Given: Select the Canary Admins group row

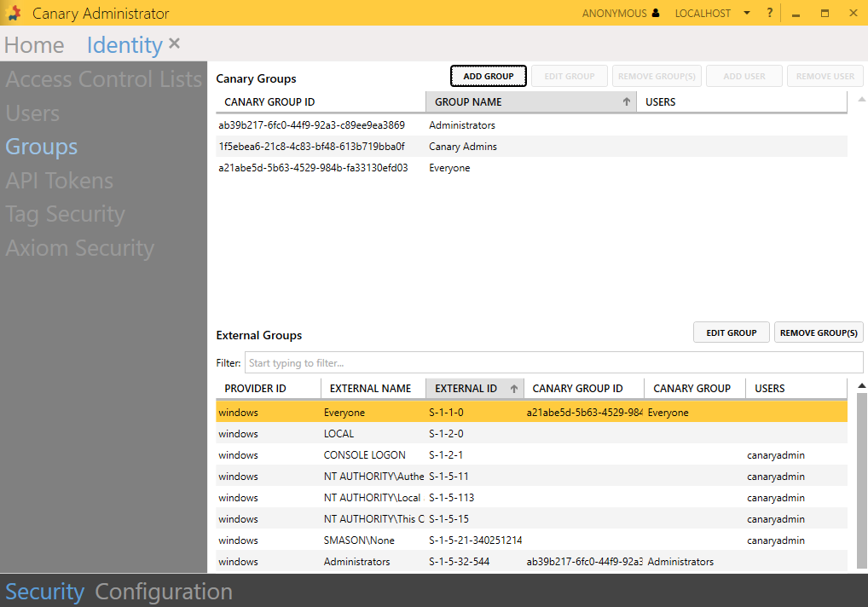Looking at the screenshot, I should [462, 147].
